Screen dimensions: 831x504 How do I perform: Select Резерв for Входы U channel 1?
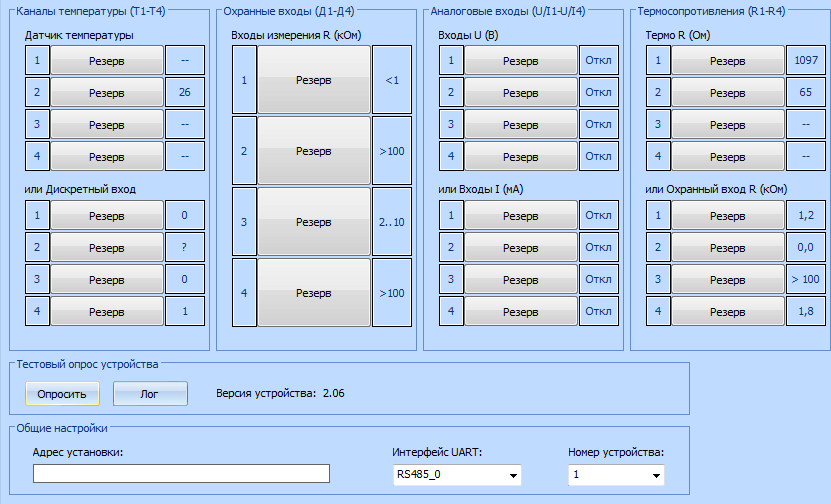click(521, 60)
